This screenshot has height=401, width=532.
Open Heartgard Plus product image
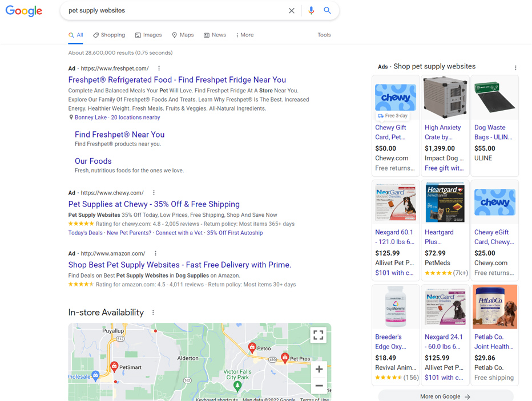click(x=445, y=202)
